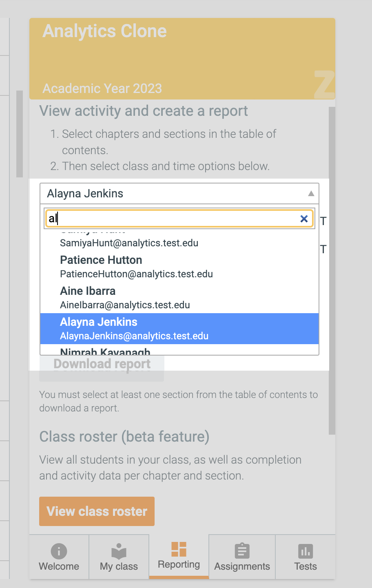Click the Assignments clipboard icon
The height and width of the screenshot is (588, 372).
click(242, 551)
